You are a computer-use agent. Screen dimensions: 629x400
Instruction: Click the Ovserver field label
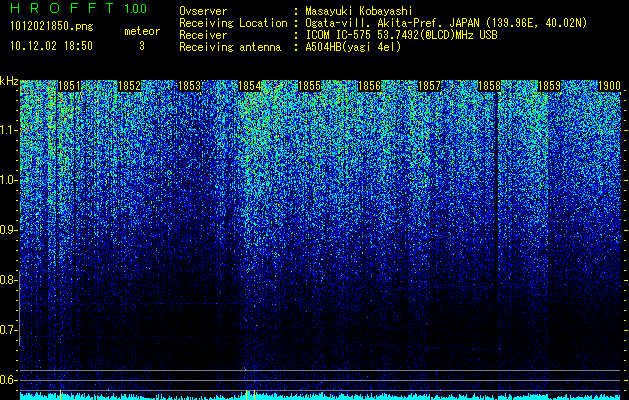click(x=203, y=11)
